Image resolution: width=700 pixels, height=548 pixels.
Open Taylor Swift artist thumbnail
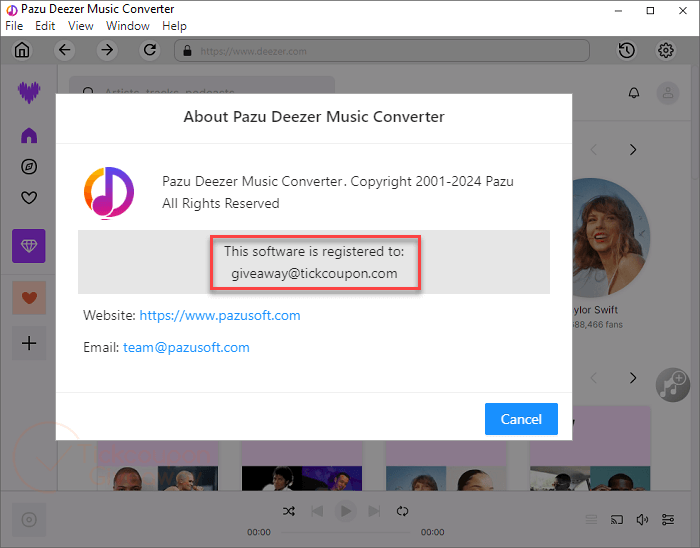(x=611, y=238)
